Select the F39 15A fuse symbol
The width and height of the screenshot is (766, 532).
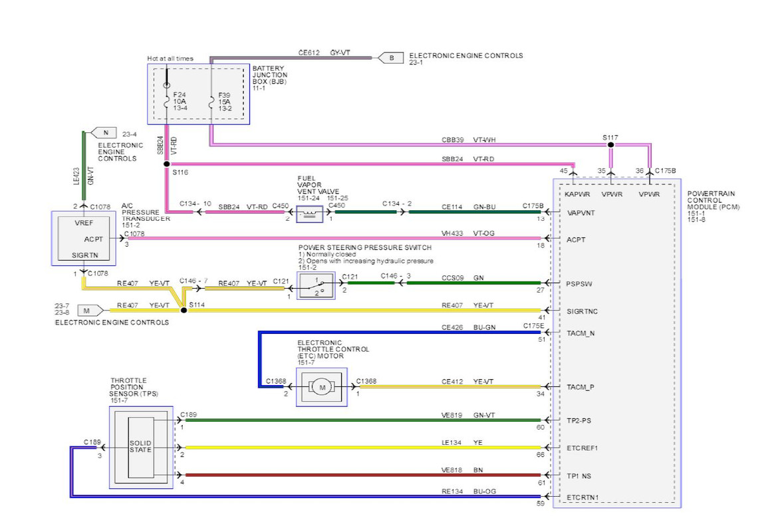[x=211, y=102]
